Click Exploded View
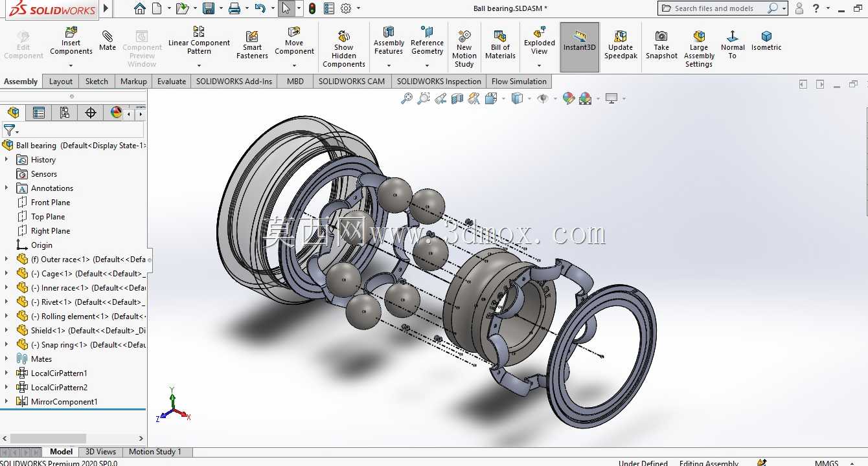Image resolution: width=868 pixels, height=466 pixels. click(x=540, y=41)
